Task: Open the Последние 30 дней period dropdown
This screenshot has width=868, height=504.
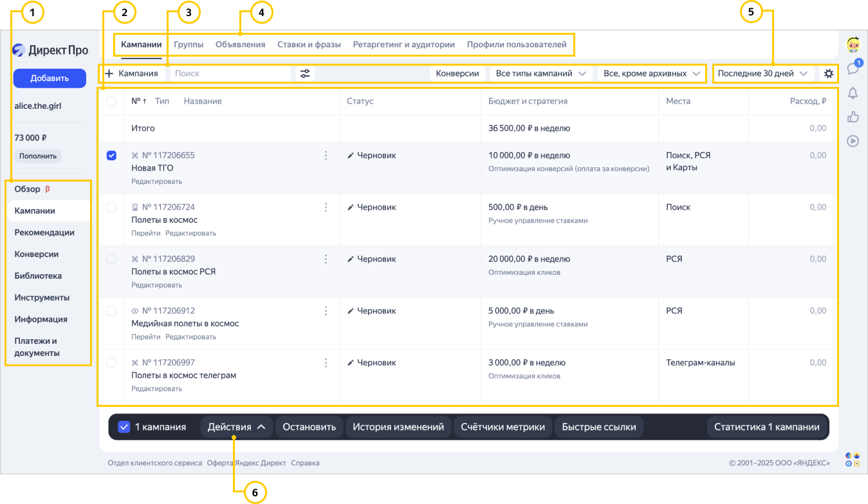Action: tap(762, 73)
